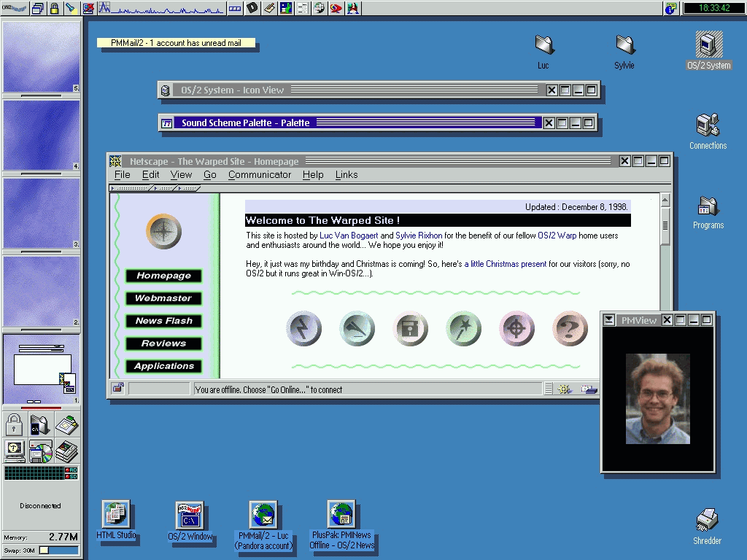Follow the Sylvie Rixhon link
This screenshot has width=747, height=560.
(419, 236)
